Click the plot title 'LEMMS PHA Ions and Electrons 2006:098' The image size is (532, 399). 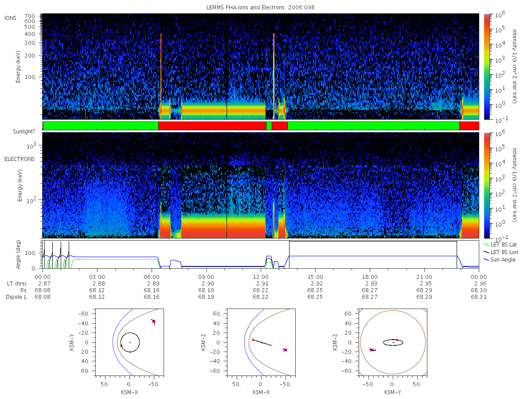[261, 8]
